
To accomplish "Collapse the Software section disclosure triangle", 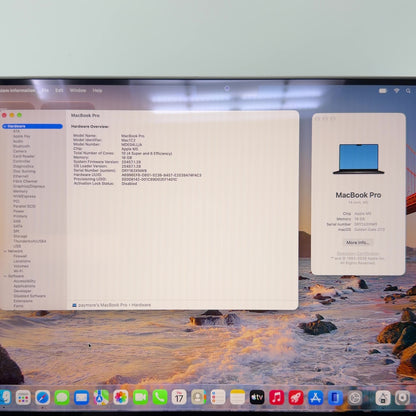I will coord(5,276).
